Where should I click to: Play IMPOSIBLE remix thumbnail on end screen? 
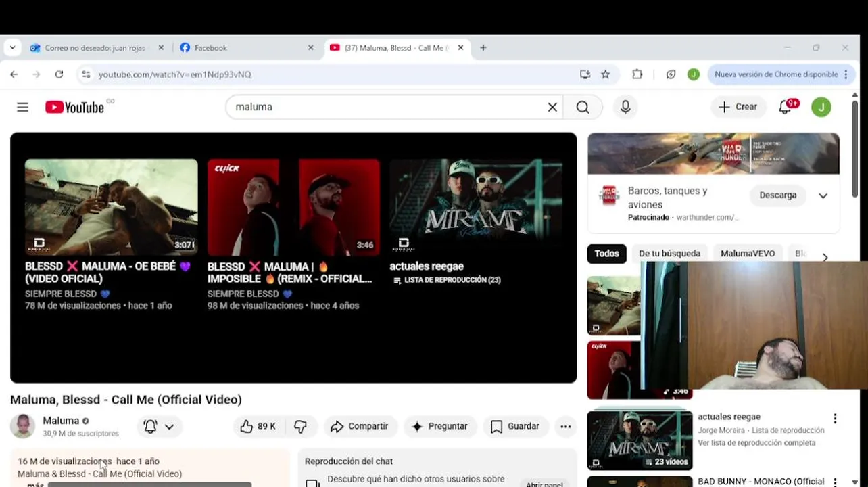coord(293,207)
